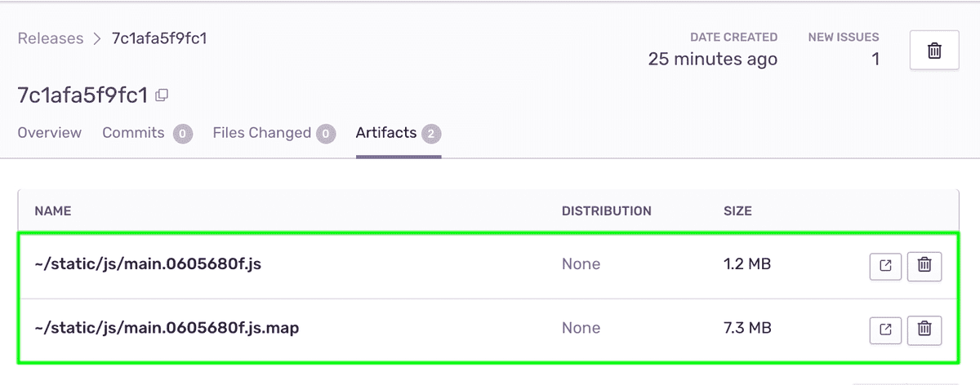Click the Artifacts count badge showing 2

(x=432, y=134)
